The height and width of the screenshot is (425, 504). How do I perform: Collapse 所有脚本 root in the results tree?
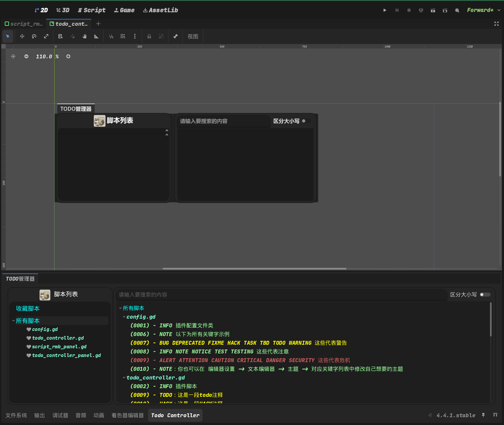click(x=120, y=308)
